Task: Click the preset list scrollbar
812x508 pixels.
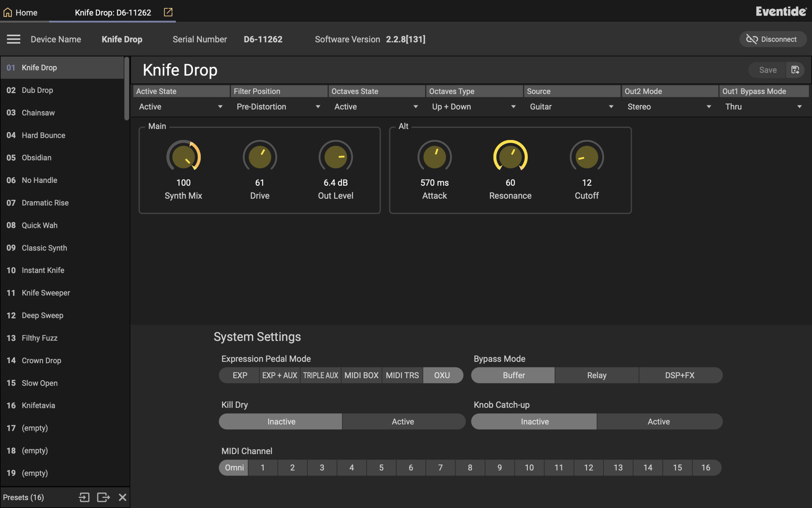Action: click(127, 88)
